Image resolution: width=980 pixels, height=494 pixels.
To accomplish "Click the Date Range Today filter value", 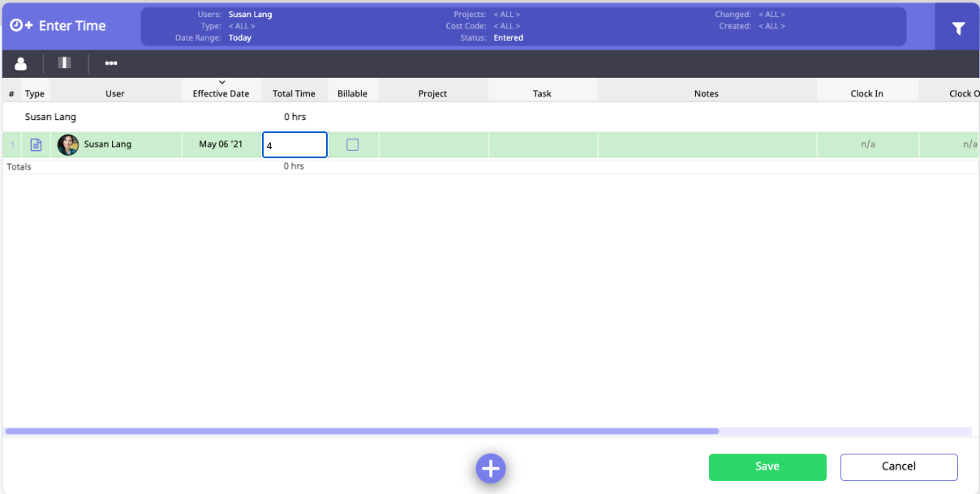I will coord(240,38).
